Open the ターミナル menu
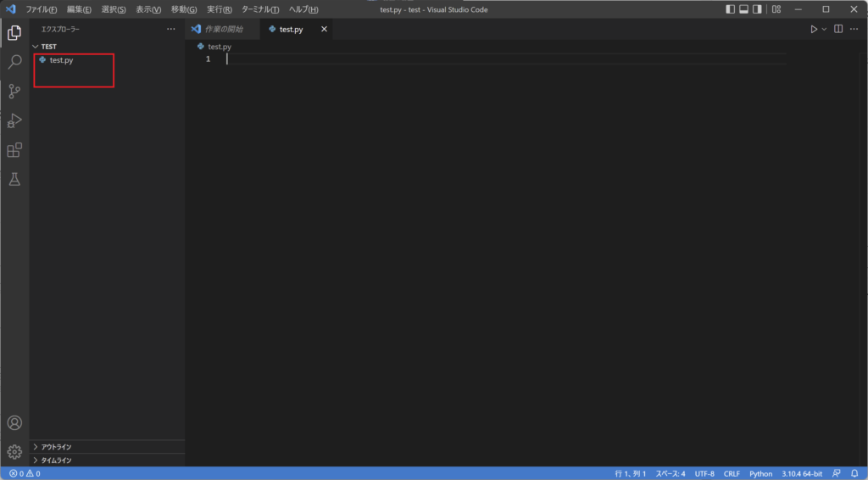This screenshot has width=868, height=480. point(260,9)
